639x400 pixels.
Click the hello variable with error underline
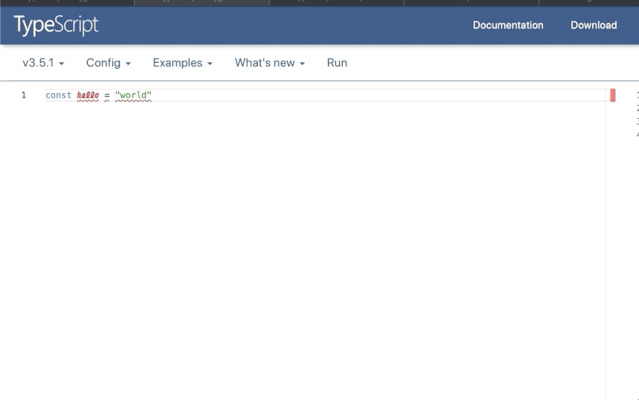[88, 95]
